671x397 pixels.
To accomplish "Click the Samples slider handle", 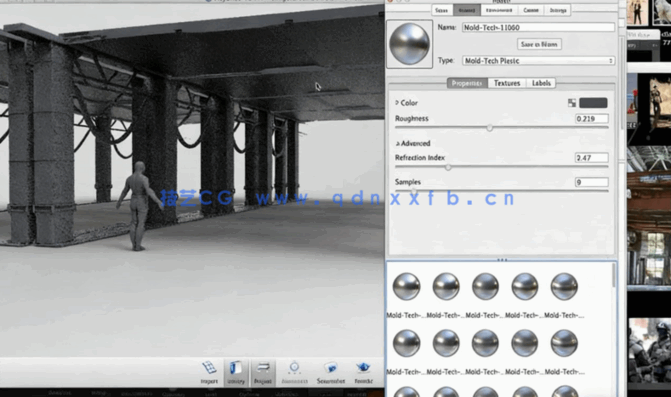I will coord(414,191).
